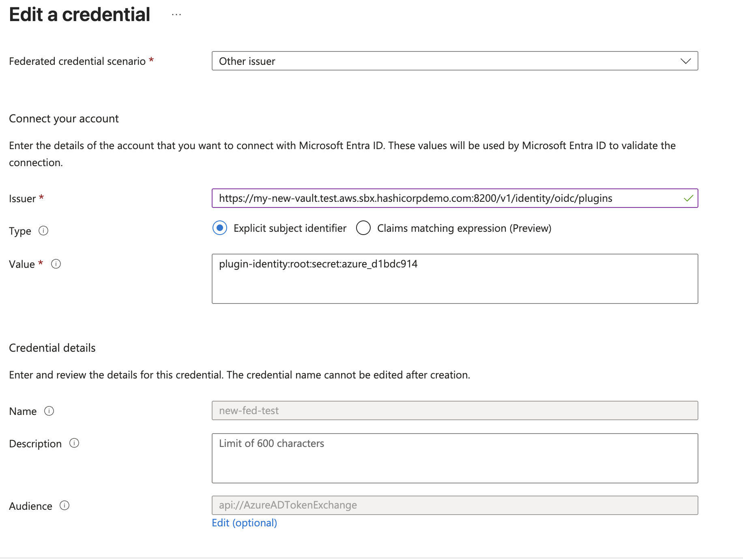Select Explicit subject identifier radio button
Image resolution: width=743 pixels, height=560 pixels.
tap(220, 228)
